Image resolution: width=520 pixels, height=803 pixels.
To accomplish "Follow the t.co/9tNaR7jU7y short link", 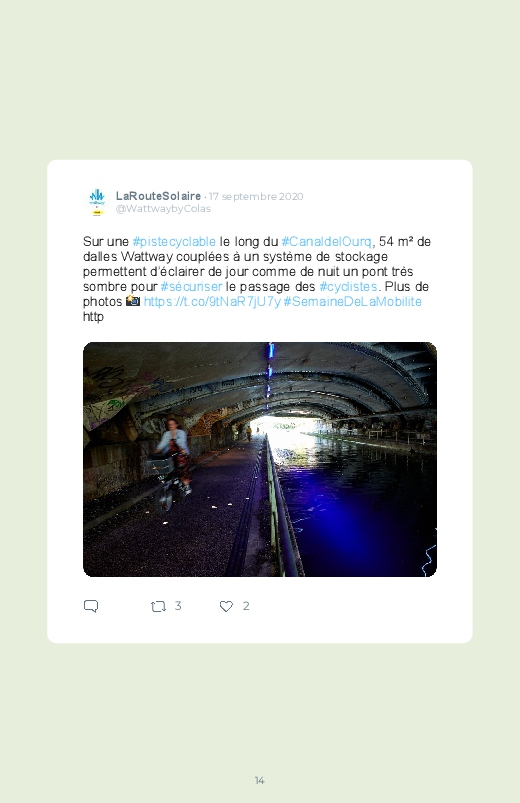I will [x=212, y=301].
